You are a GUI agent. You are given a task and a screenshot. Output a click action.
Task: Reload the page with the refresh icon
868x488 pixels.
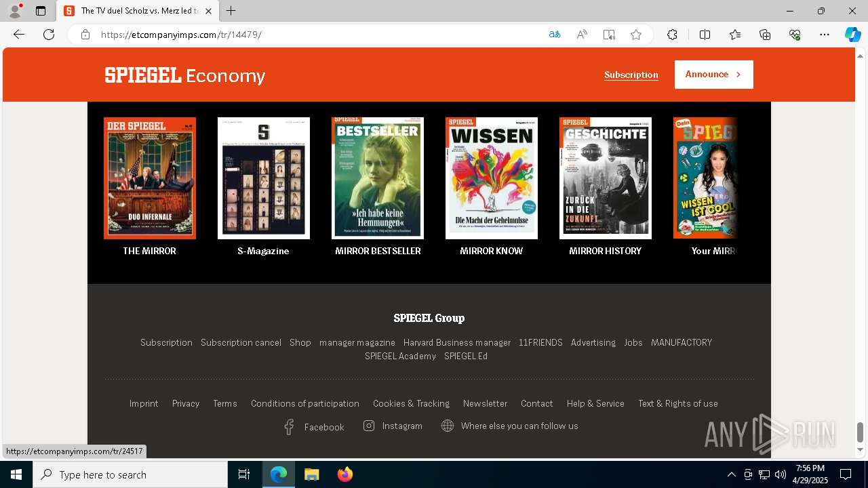click(x=49, y=35)
